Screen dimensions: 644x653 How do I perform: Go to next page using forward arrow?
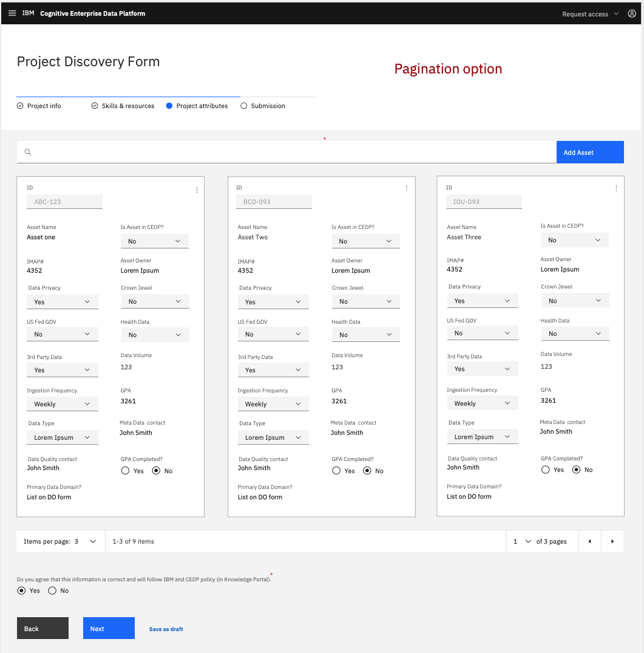[x=612, y=541]
